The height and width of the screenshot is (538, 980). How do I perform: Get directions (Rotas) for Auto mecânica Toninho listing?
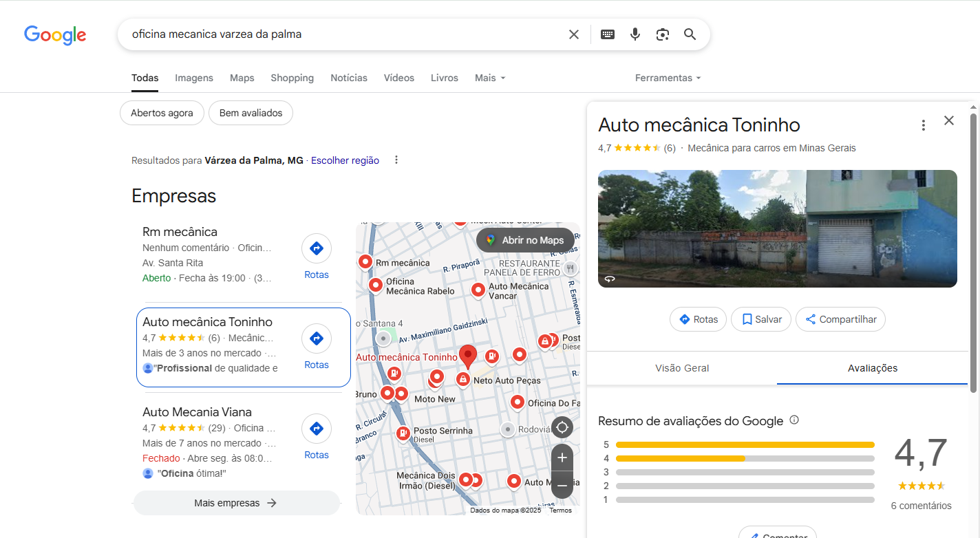pyautogui.click(x=317, y=347)
